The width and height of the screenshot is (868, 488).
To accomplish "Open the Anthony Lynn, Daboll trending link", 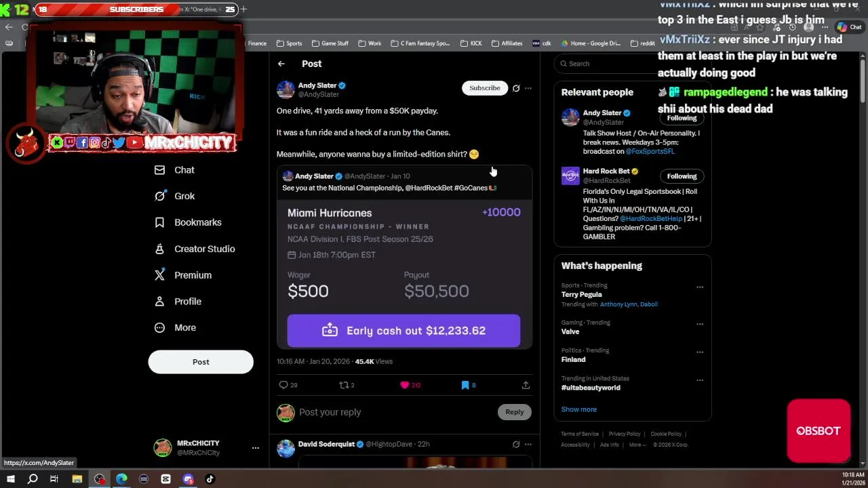I will pyautogui.click(x=629, y=304).
